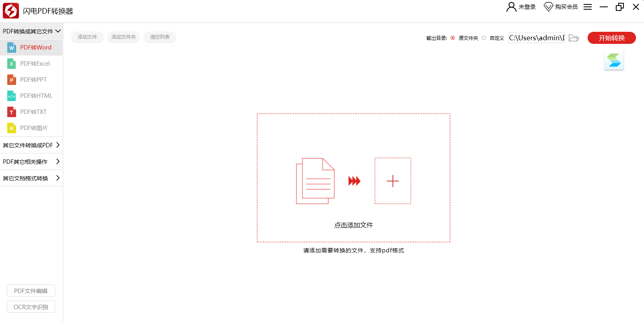Expand the 其它文档格式转换 section

coord(31,178)
